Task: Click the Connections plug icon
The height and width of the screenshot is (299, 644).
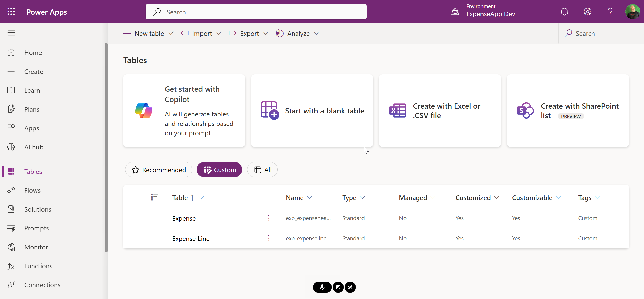Action: pos(11,285)
